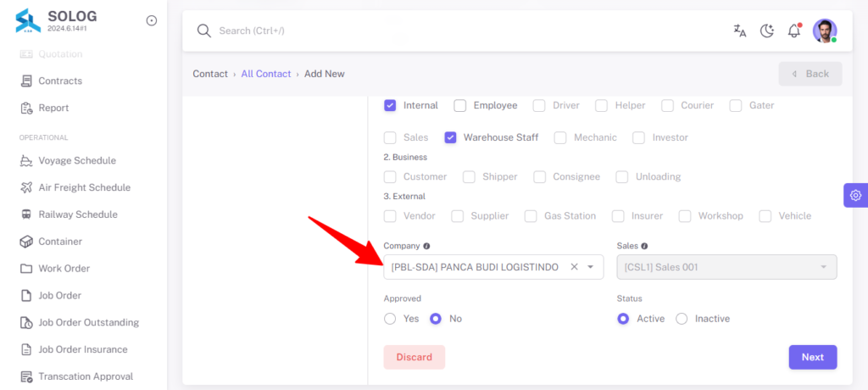Image resolution: width=868 pixels, height=390 pixels.
Task: Toggle dark mode moon icon
Action: tap(766, 31)
